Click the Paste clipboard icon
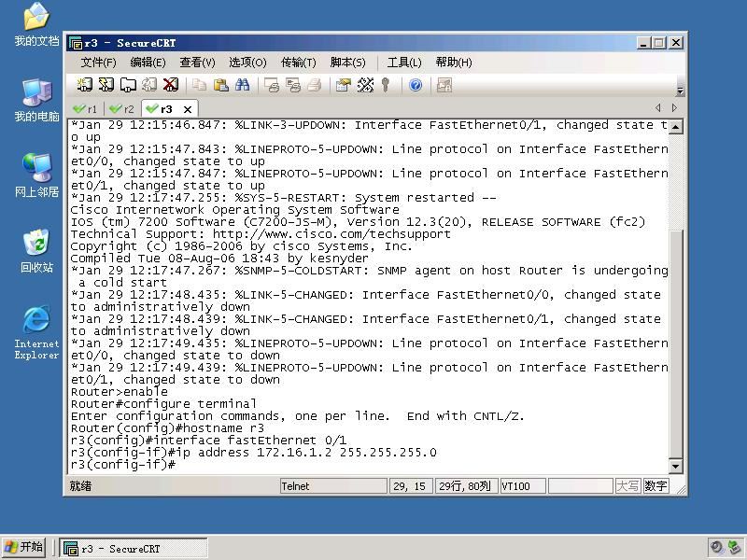Screen dimensions: 747x560 coord(220,85)
